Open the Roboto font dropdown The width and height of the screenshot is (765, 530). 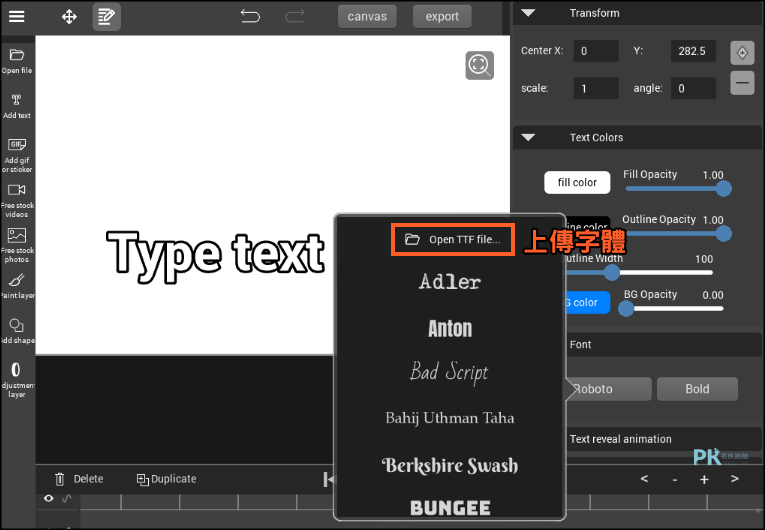click(x=608, y=389)
